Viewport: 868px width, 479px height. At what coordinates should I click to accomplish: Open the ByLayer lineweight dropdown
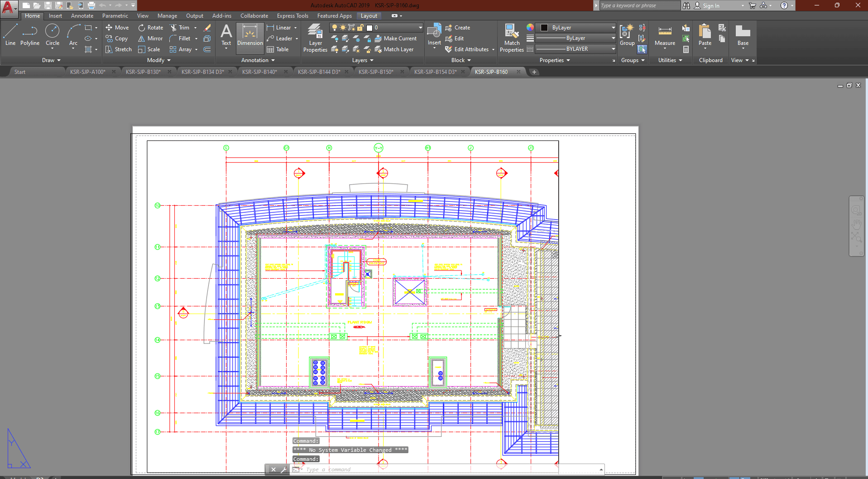(x=575, y=38)
